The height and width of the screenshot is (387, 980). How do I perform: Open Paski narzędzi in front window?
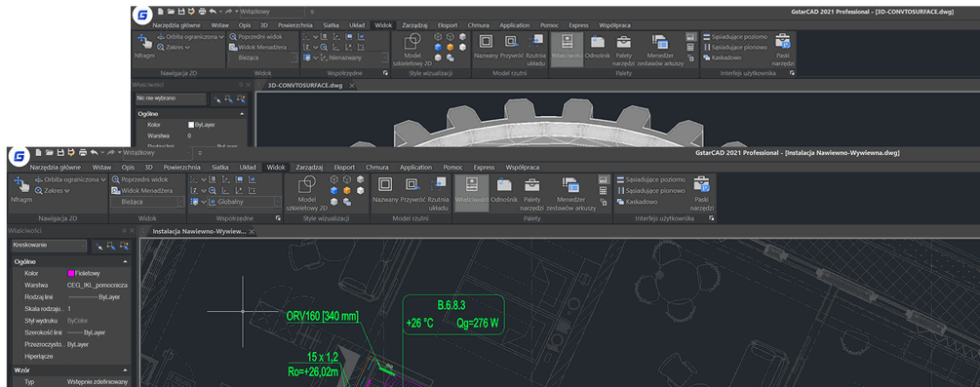coord(701,193)
